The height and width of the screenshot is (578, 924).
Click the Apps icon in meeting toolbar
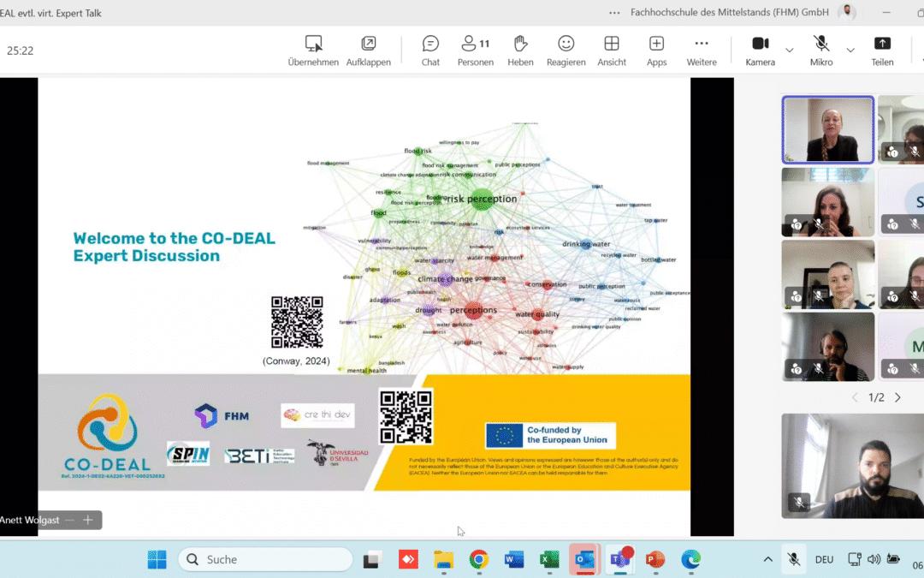coord(656,51)
